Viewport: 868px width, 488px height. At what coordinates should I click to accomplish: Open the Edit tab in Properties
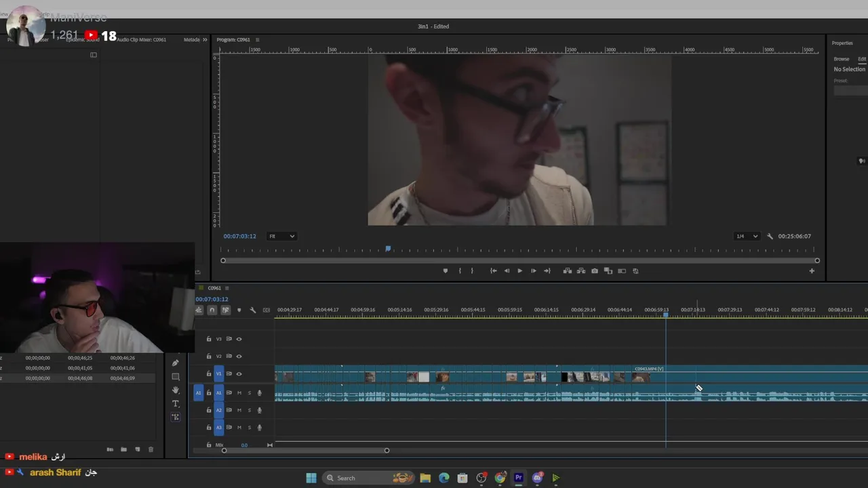click(862, 59)
